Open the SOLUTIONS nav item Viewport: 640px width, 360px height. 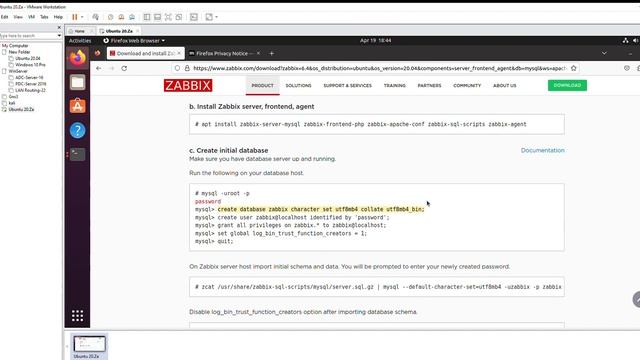298,85
